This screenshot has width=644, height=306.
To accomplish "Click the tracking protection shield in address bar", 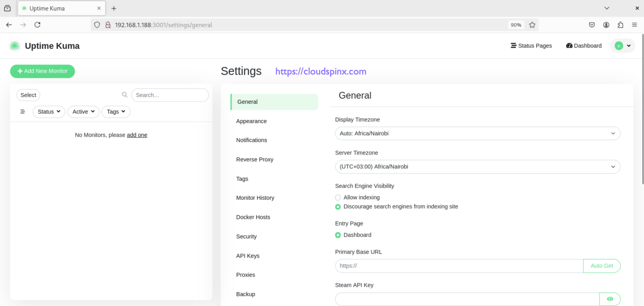I will click(97, 25).
